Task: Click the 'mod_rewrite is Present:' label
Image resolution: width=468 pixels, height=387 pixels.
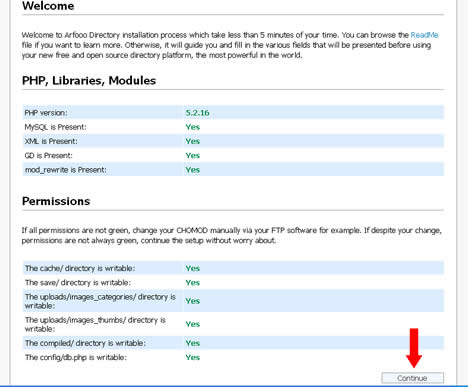Action: coord(66,170)
